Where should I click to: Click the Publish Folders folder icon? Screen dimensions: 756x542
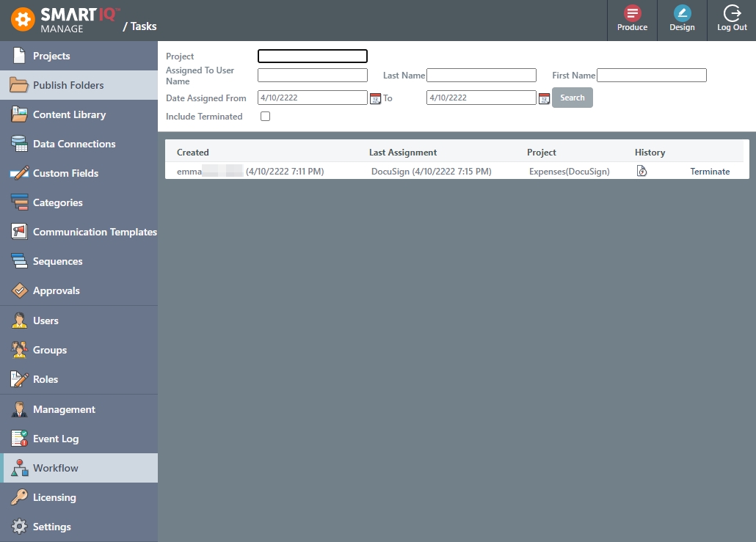[x=19, y=85]
